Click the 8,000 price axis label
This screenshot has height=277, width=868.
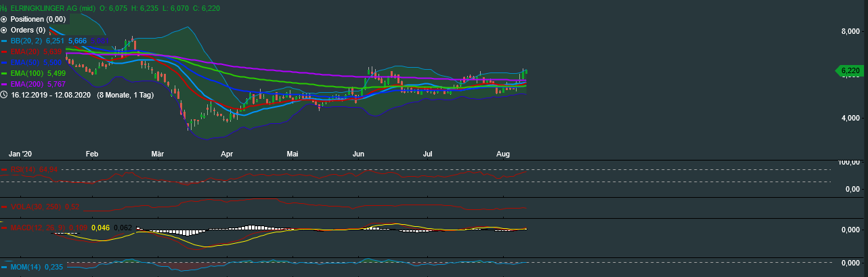[850, 31]
